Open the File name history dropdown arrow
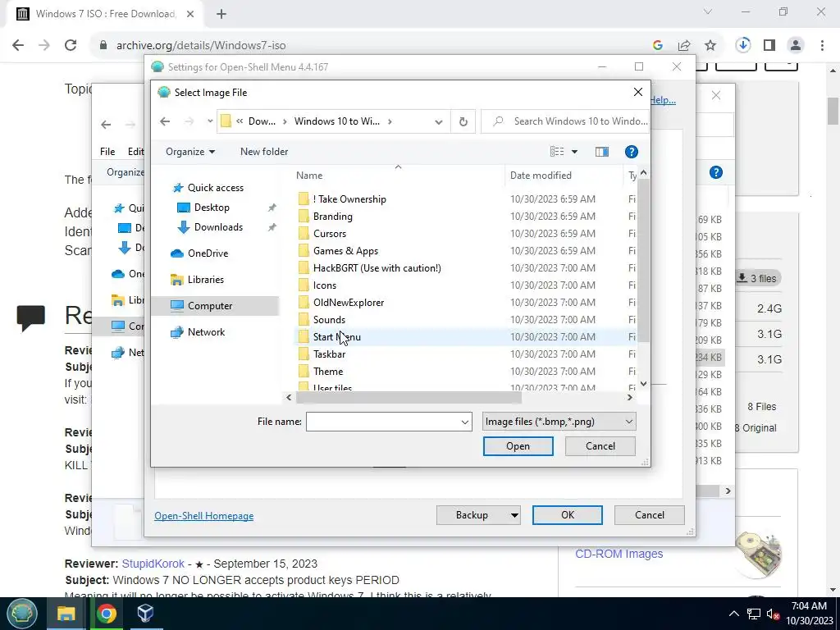This screenshot has width=840, height=630. pos(465,422)
